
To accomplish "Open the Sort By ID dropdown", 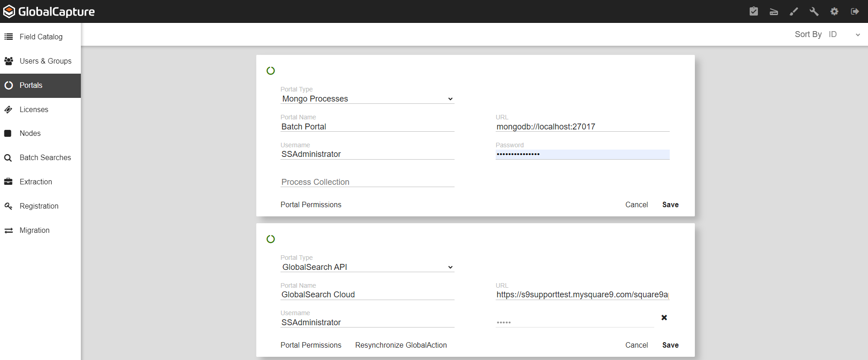I will (844, 34).
